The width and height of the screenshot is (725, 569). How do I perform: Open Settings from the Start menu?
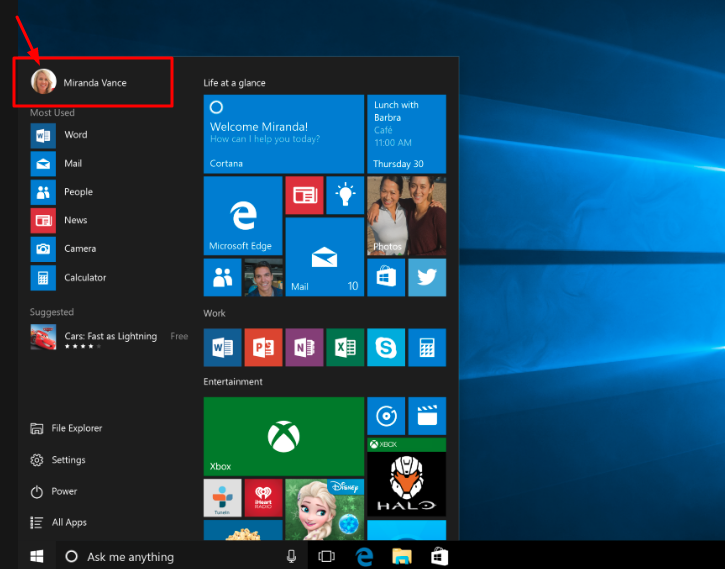[58, 460]
